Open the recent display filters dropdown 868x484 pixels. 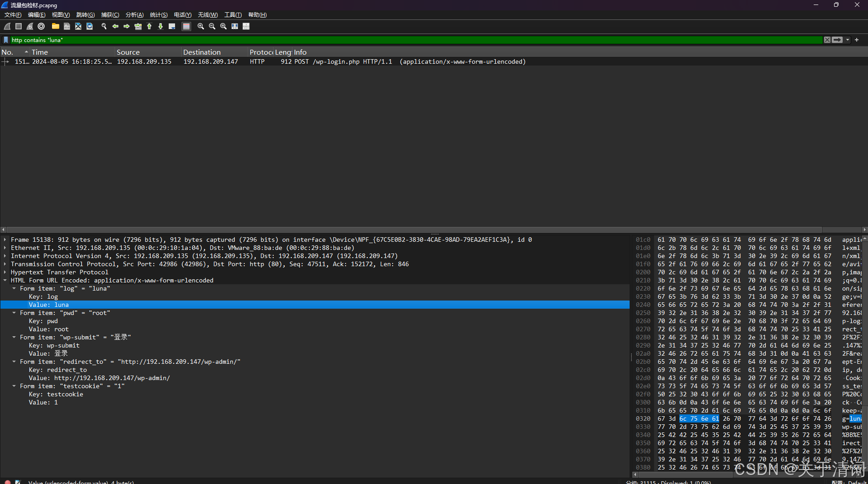(848, 40)
